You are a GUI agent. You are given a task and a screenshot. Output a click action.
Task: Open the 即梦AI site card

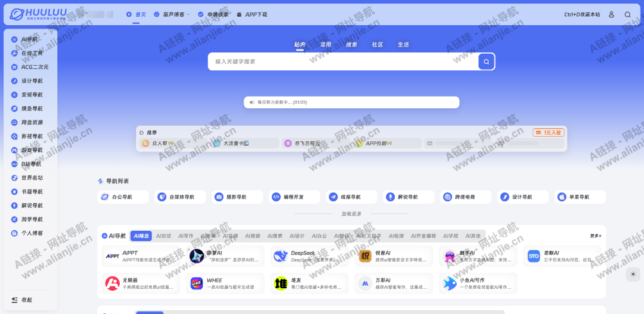point(225,256)
